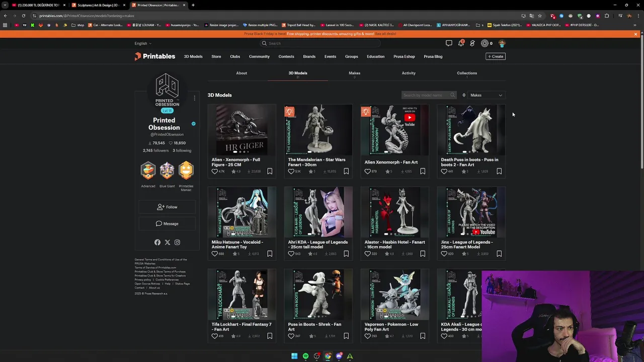Image resolution: width=644 pixels, height=362 pixels.
Task: Open the notifications bell
Action: pyautogui.click(x=461, y=43)
